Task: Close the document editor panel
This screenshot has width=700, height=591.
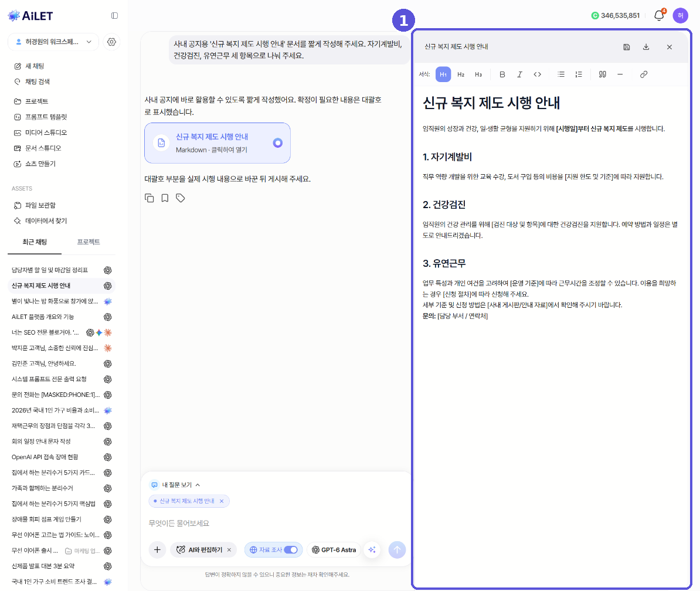Action: 669,47
